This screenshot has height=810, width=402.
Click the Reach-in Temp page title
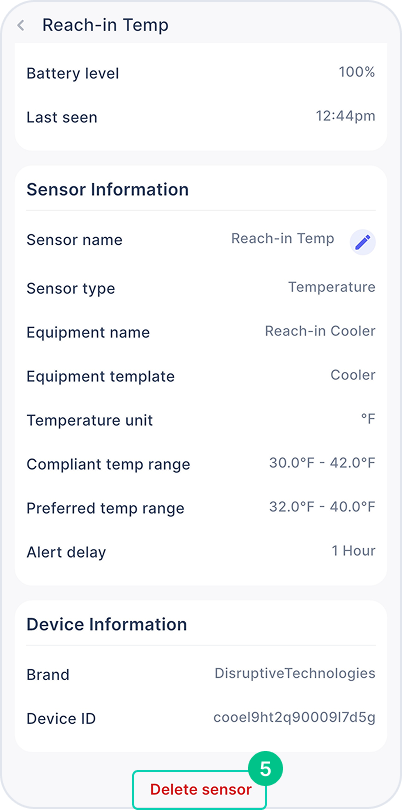coord(105,25)
